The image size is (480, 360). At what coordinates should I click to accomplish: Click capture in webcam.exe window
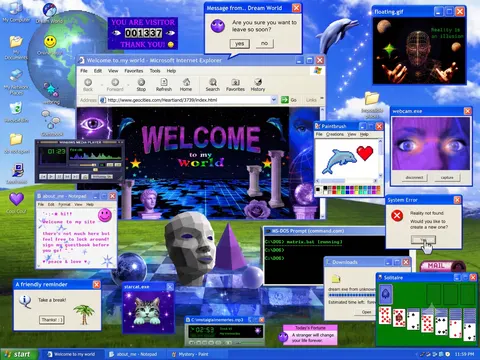click(x=447, y=178)
